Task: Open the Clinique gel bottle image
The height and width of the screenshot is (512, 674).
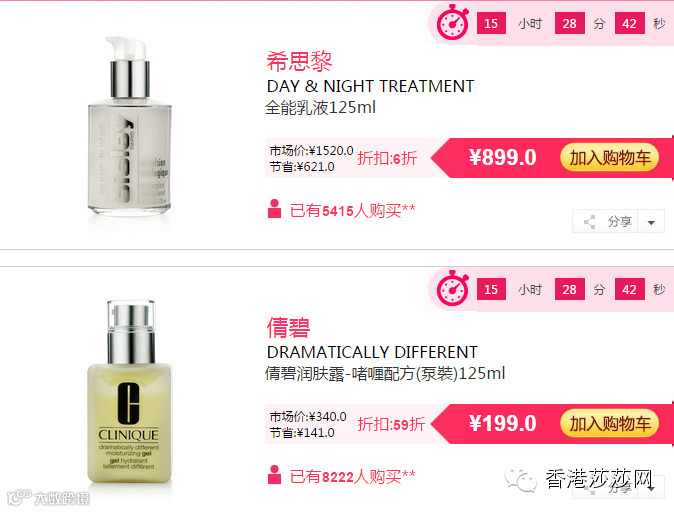Action: click(x=129, y=391)
